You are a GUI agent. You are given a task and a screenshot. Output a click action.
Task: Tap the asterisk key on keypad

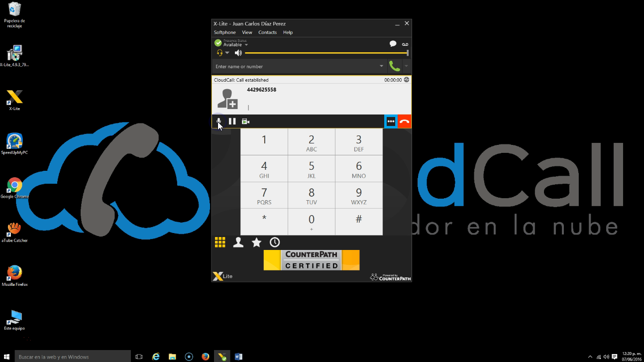[x=264, y=222]
